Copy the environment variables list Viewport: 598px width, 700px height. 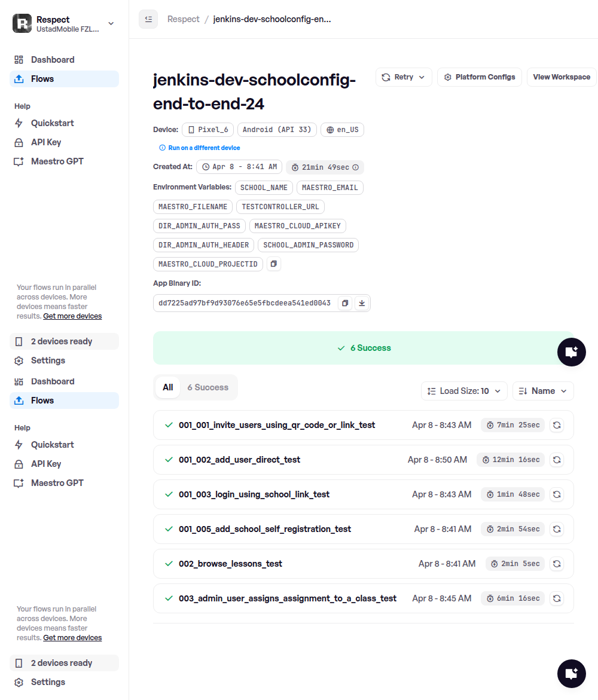point(273,264)
